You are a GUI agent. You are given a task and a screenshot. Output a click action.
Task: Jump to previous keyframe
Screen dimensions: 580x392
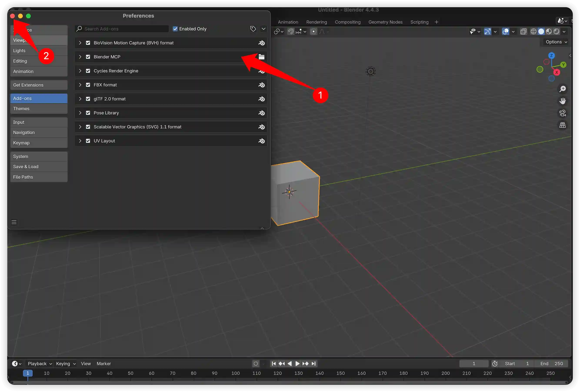282,364
